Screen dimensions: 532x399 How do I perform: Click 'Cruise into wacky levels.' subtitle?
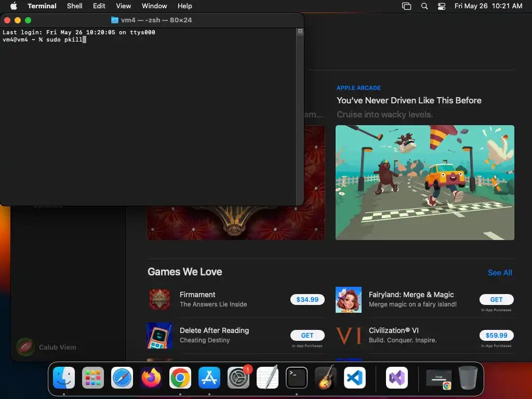pyautogui.click(x=385, y=115)
